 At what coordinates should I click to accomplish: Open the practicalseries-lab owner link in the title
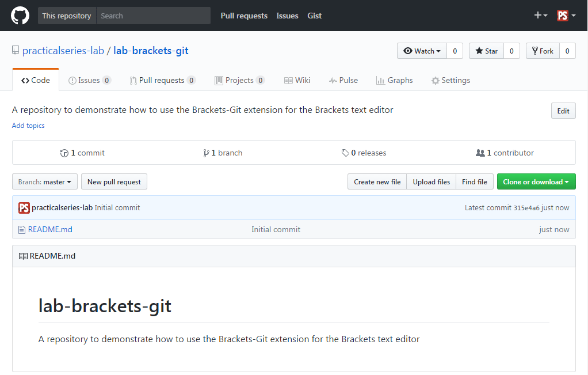(63, 51)
